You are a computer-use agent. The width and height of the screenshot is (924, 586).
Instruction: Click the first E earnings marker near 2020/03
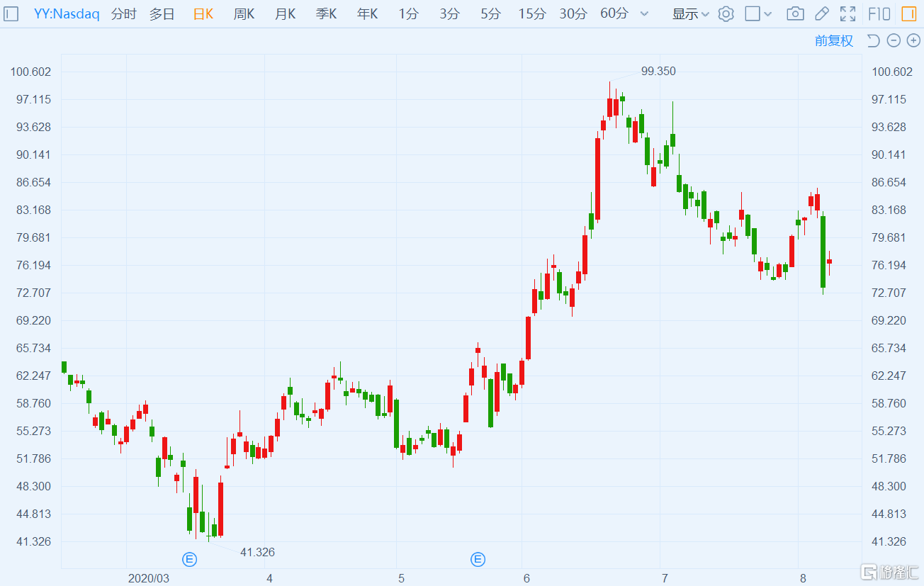tap(189, 560)
